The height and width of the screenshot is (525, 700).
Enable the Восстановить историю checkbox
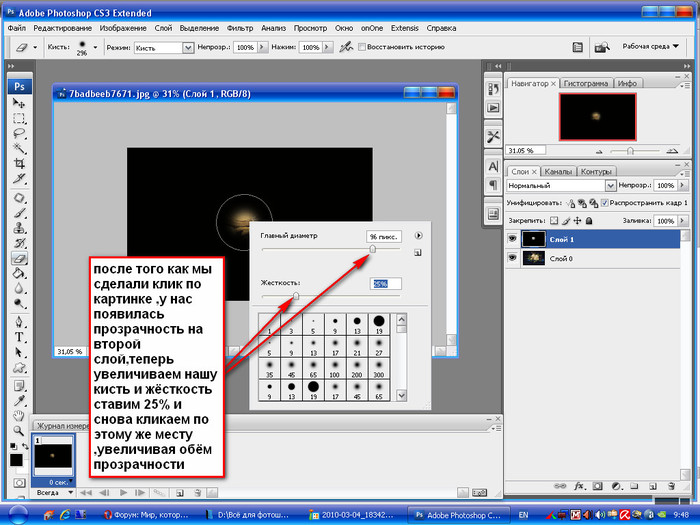pos(363,47)
